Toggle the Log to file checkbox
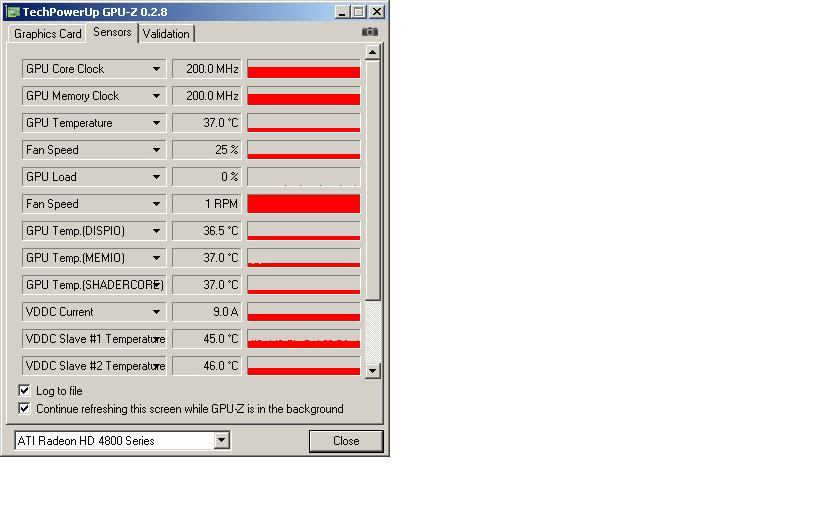 pos(24,391)
